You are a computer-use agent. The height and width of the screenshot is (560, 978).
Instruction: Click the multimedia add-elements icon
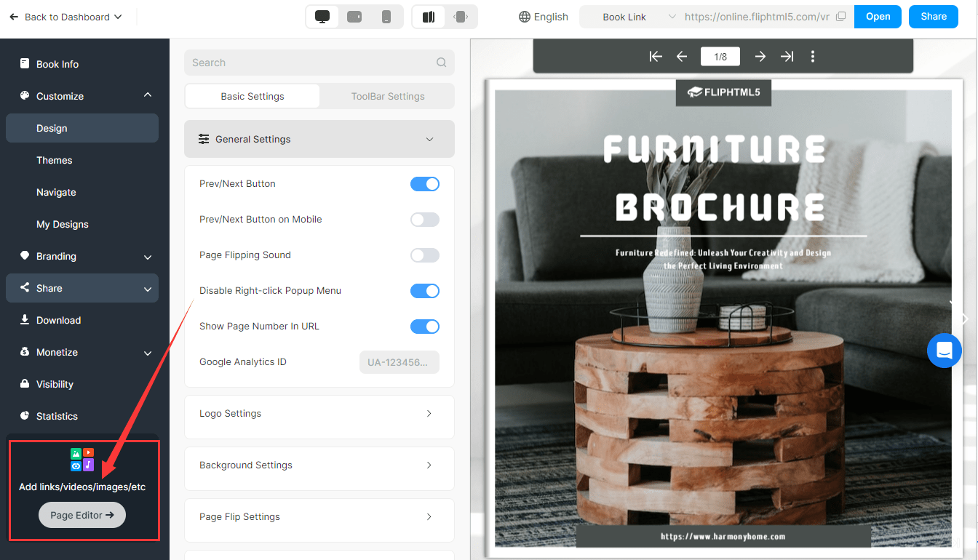coord(82,459)
